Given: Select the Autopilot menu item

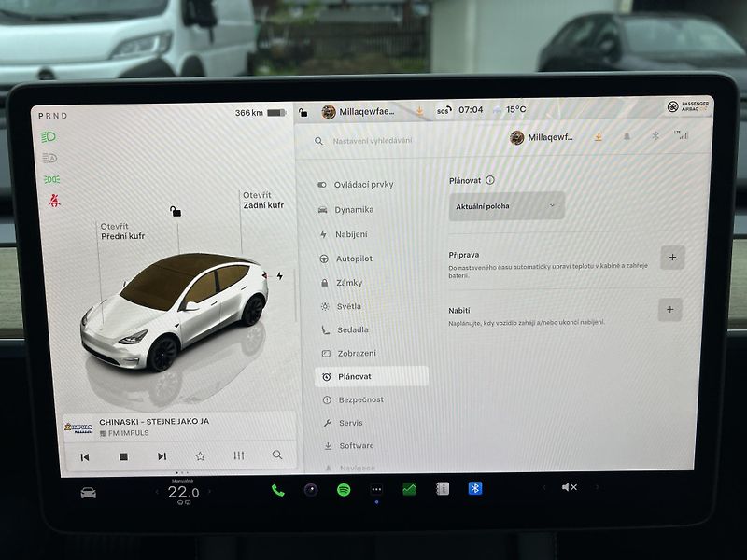Looking at the screenshot, I should point(346,259).
